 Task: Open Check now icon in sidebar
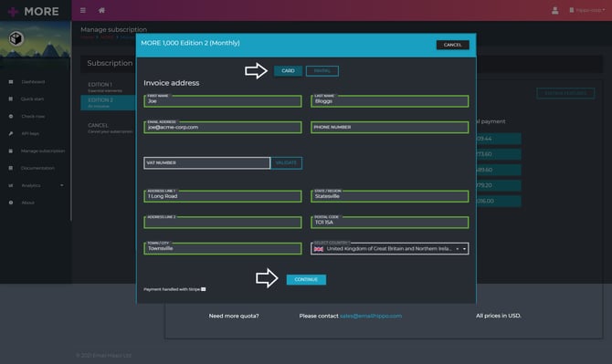[x=11, y=116]
